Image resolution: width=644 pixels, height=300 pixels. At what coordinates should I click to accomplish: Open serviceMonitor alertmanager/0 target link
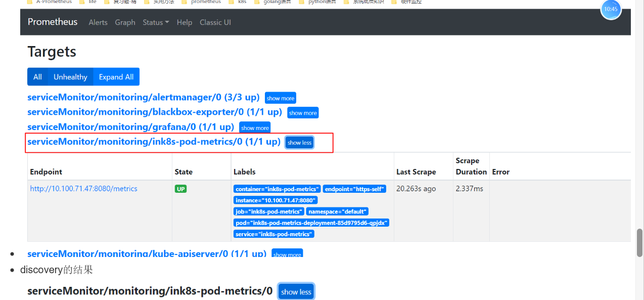point(143,97)
